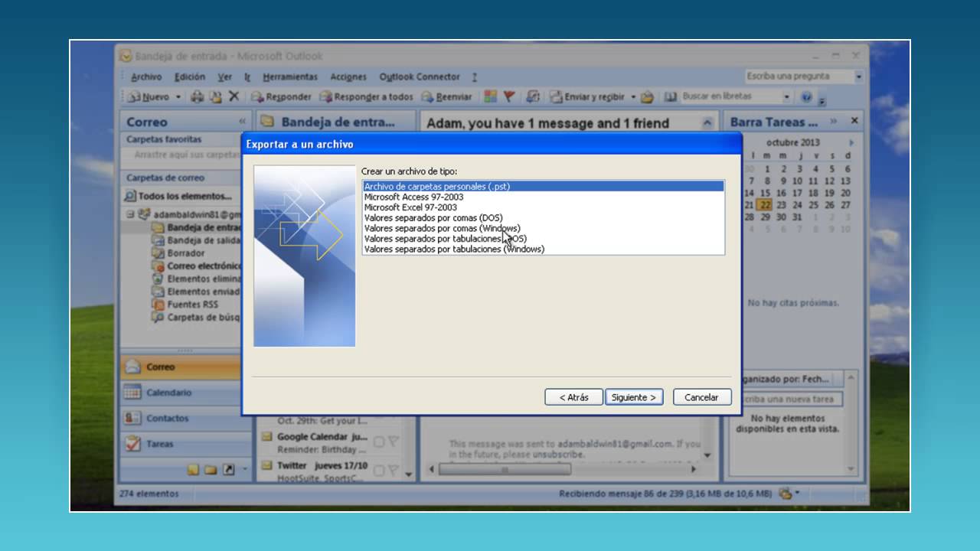The image size is (980, 551).
Task: Cancel the export dialog
Action: point(701,397)
